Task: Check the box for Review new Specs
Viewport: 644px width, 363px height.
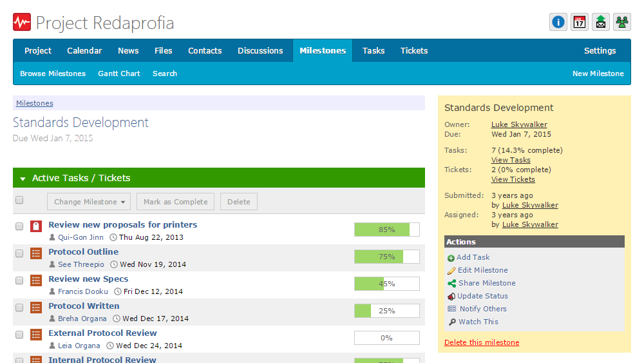Action: [19, 280]
